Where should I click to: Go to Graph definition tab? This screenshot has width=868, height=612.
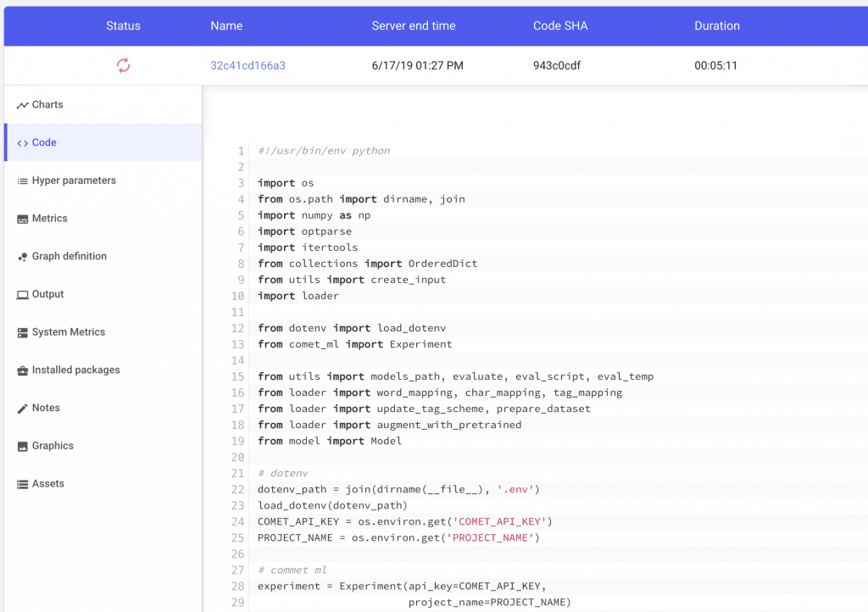pyautogui.click(x=103, y=256)
